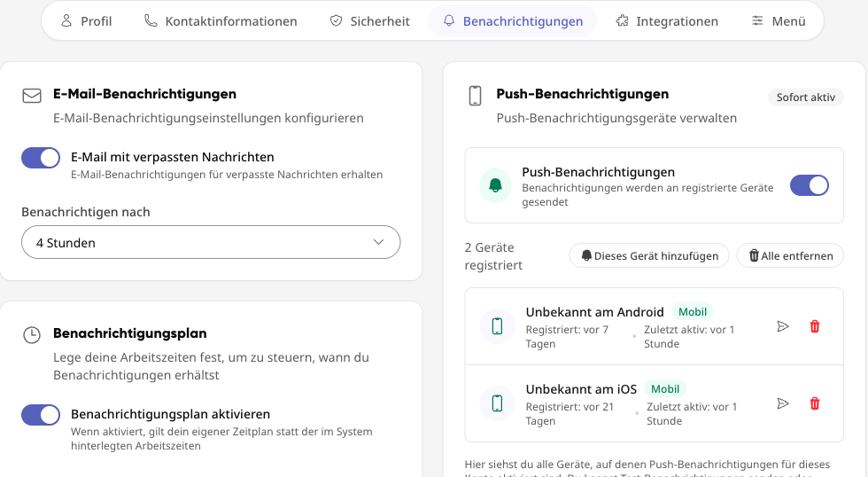
Task: Click the person icon beside Profil
Action: coord(66,21)
